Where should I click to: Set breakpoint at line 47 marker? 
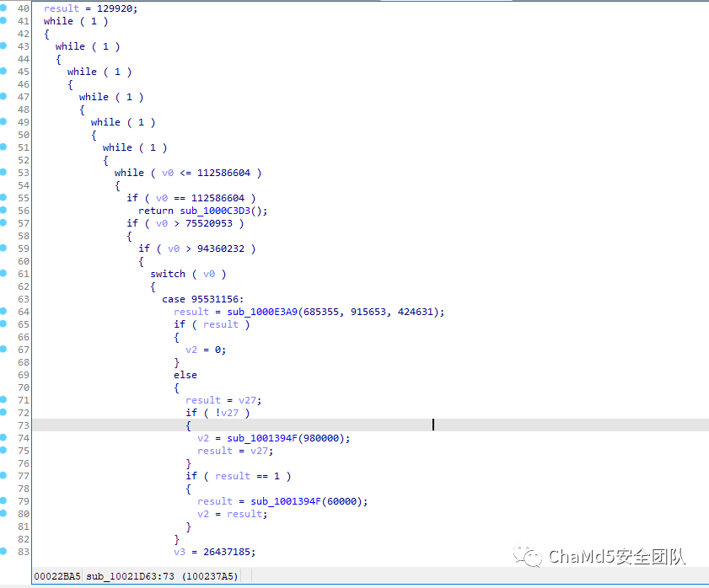pyautogui.click(x=3, y=96)
